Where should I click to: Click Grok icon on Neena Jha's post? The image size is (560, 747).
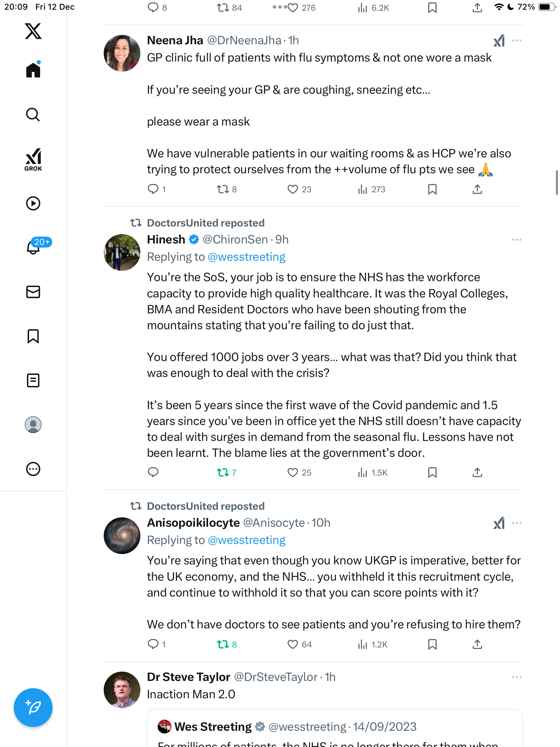click(x=499, y=41)
